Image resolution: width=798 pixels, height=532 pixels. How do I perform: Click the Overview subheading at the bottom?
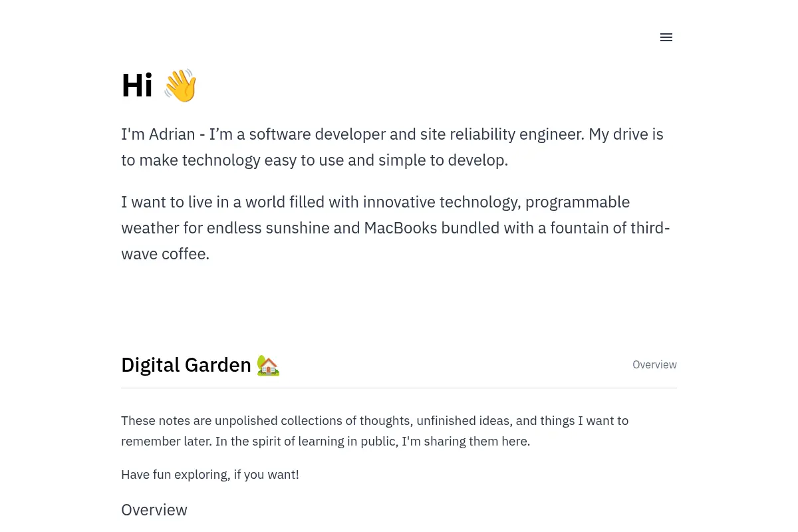(154, 510)
